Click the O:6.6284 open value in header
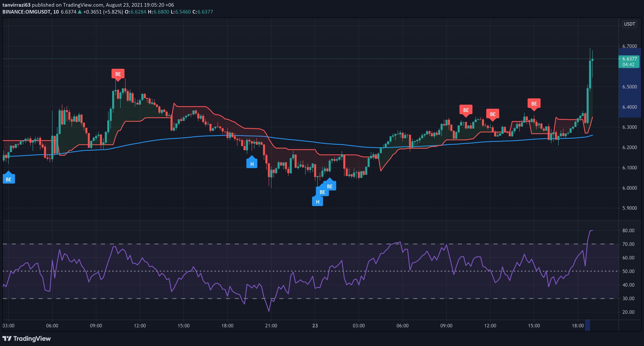Screen dimensions: 644x346 coord(135,12)
